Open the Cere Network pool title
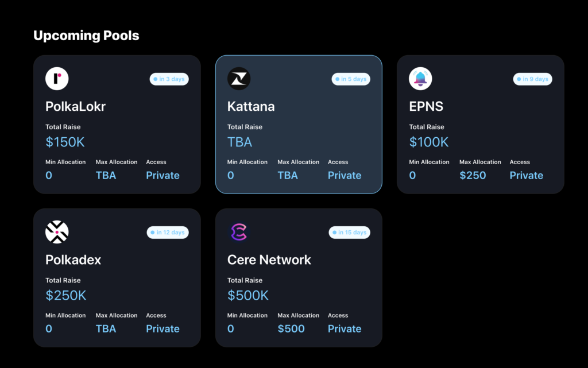The image size is (588, 368). point(269,259)
